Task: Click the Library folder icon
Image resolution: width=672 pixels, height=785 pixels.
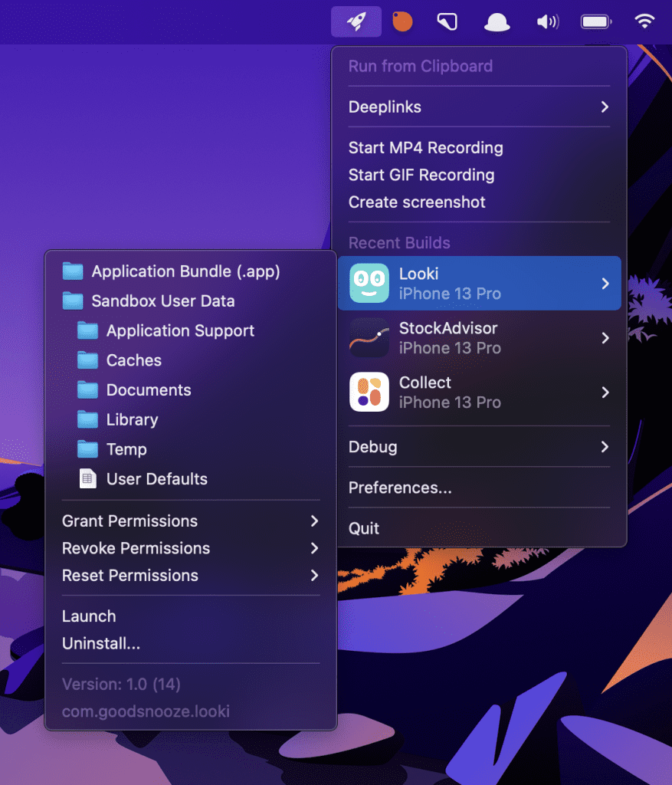Action: tap(87, 419)
